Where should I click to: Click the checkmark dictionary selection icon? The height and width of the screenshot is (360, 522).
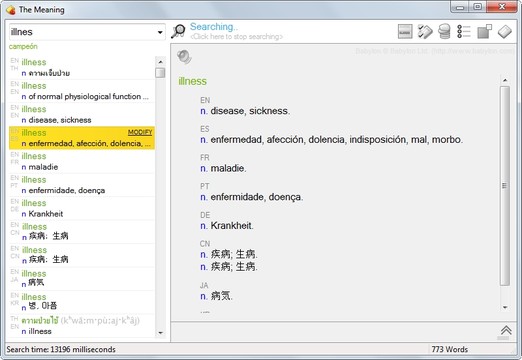[425, 31]
